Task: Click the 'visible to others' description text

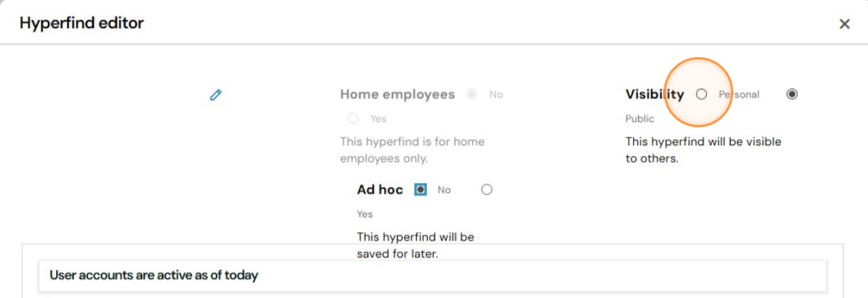Action: click(x=703, y=150)
